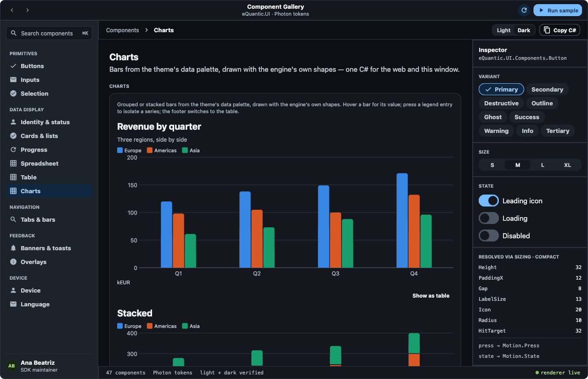Select the Ghost variant chip
This screenshot has height=379, width=588.
(x=493, y=117)
